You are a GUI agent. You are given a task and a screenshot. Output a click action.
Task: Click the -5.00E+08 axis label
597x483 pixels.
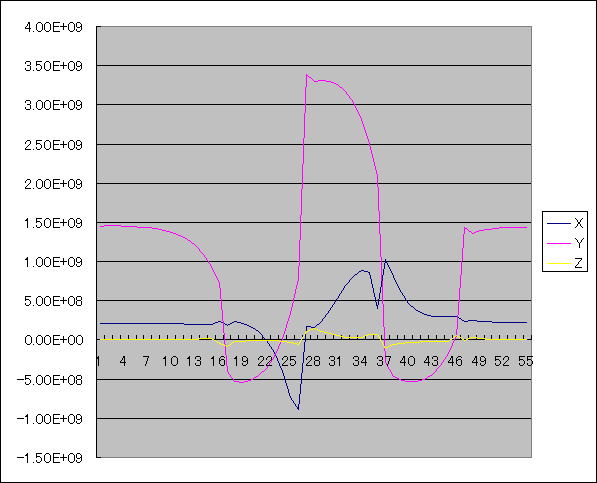click(x=49, y=379)
